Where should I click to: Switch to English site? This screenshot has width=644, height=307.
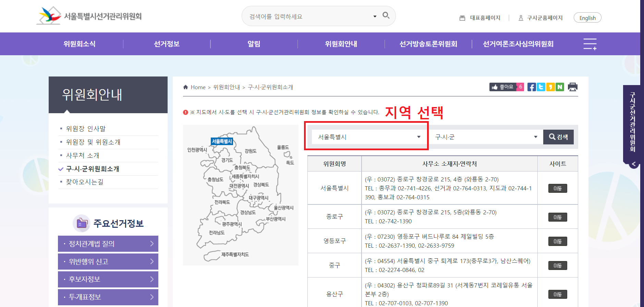587,18
